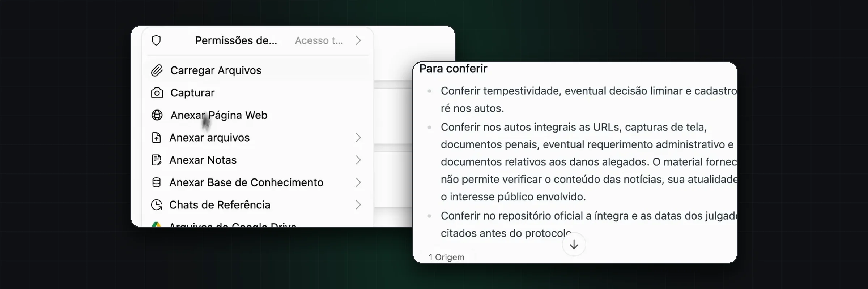
Task: Choose Carregar Arquivos from the menu
Action: click(x=258, y=70)
